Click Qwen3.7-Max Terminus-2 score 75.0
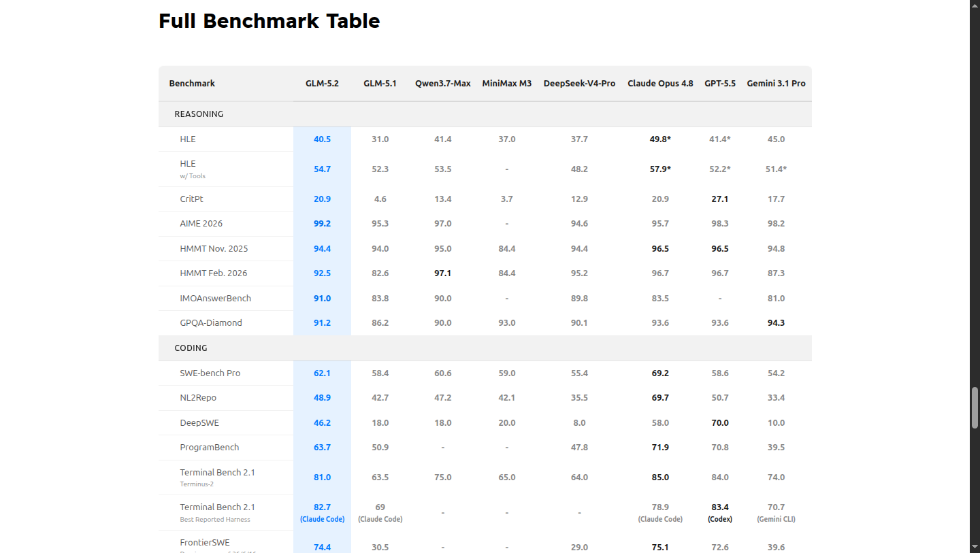Viewport: 980px width, 553px height. (443, 477)
